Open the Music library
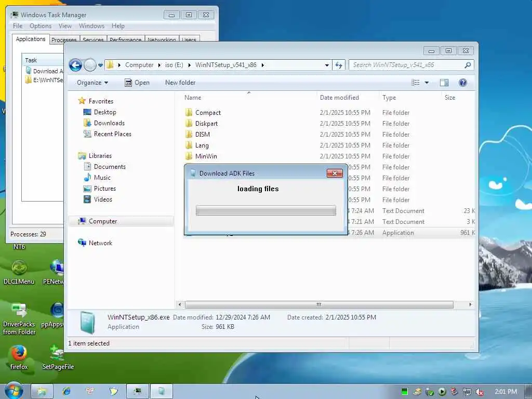Screen dimensions: 532x399 point(102,178)
